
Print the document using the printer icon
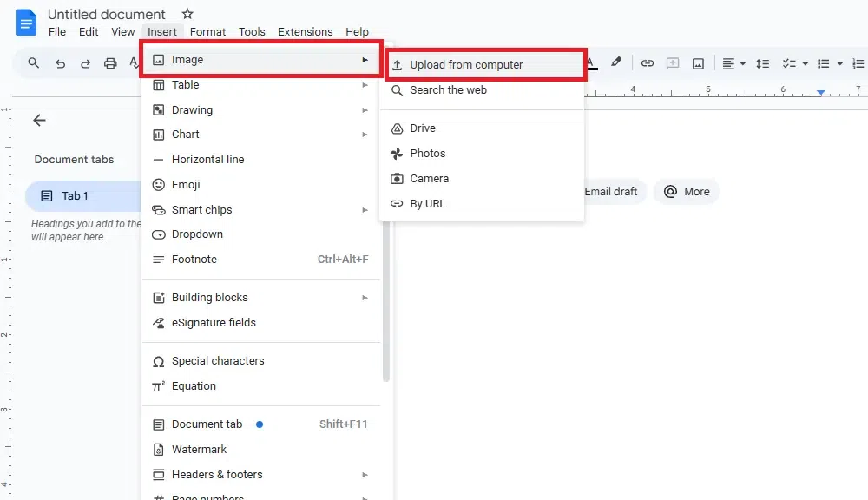pyautogui.click(x=110, y=63)
